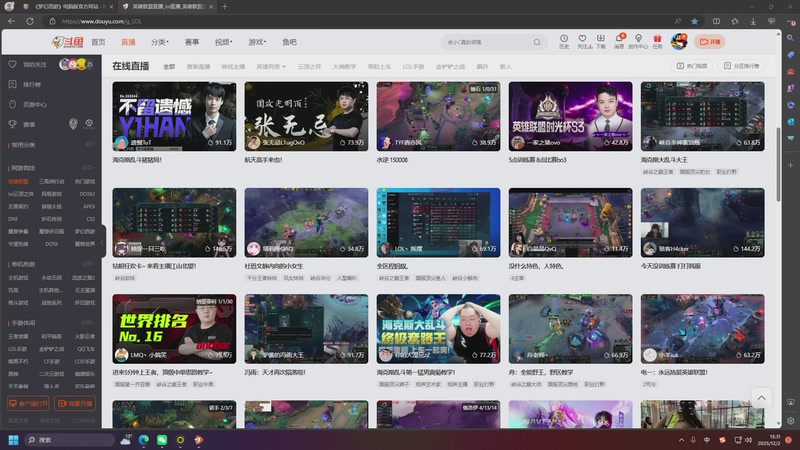The image size is (800, 450).
Task: Click the taskbar search box
Action: (x=69, y=440)
